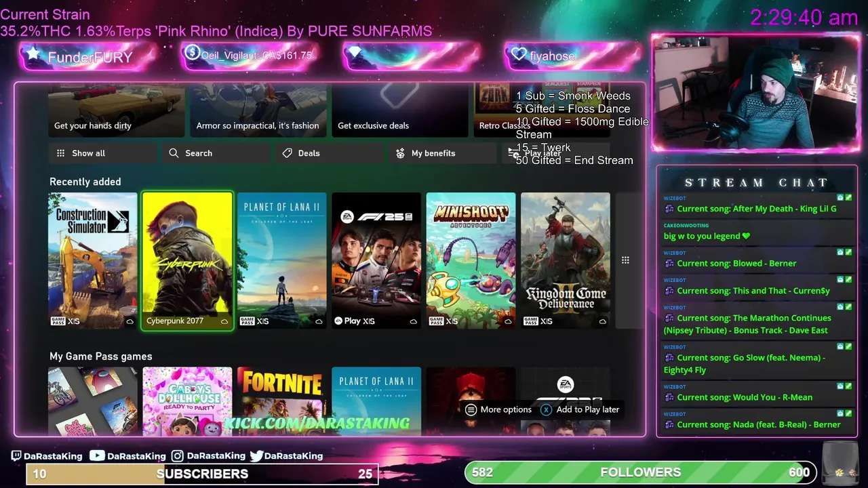Open the 'Get your hands dirty' banner
868x488 pixels.
click(x=117, y=110)
